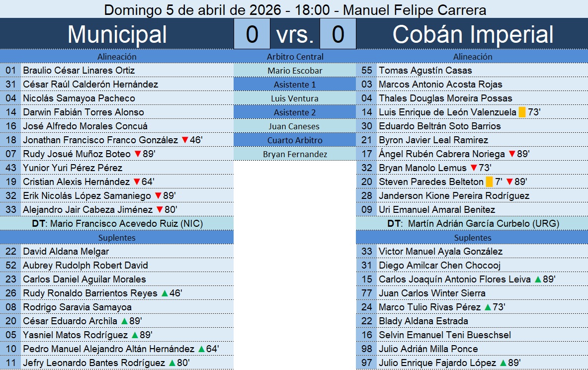The height and width of the screenshot is (370, 588).
Task: Click referee name Mario Escobar
Action: 295,71
